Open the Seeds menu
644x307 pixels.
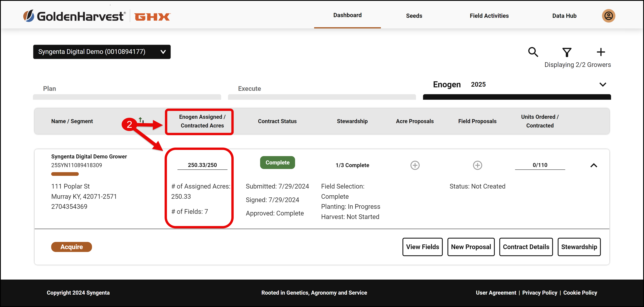[414, 16]
